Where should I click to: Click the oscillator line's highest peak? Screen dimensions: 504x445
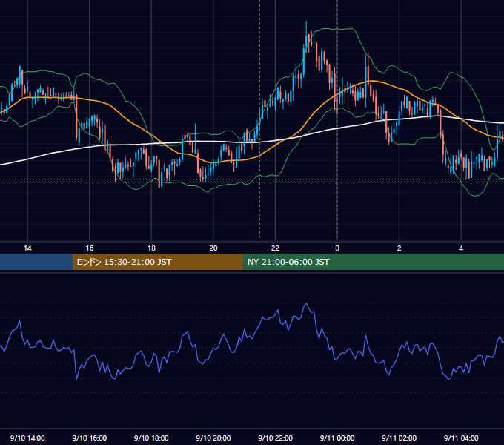(306, 303)
